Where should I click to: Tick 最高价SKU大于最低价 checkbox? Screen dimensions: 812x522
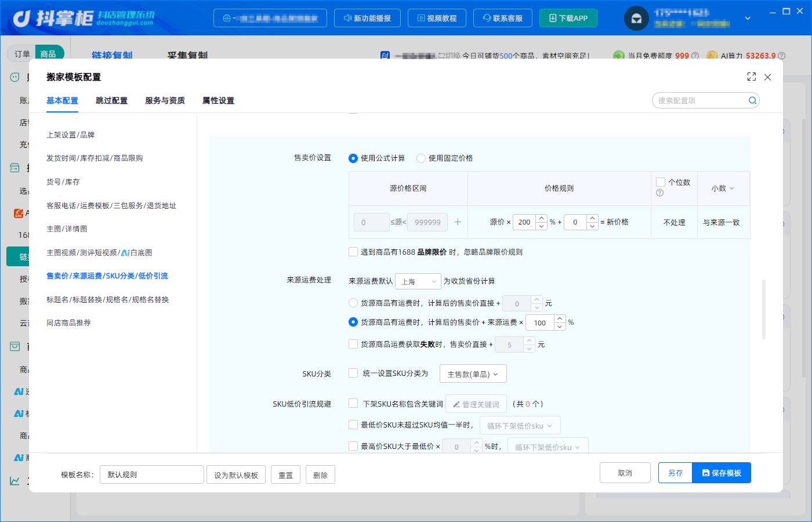(353, 446)
